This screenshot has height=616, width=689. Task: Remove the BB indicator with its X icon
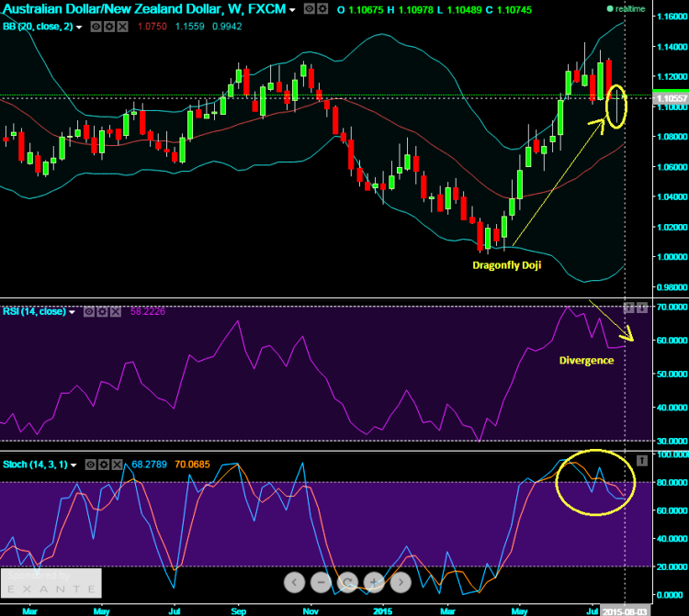(x=122, y=27)
